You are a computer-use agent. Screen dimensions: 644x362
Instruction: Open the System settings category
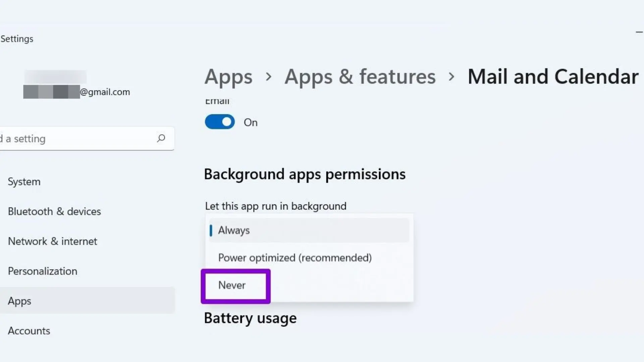(24, 182)
